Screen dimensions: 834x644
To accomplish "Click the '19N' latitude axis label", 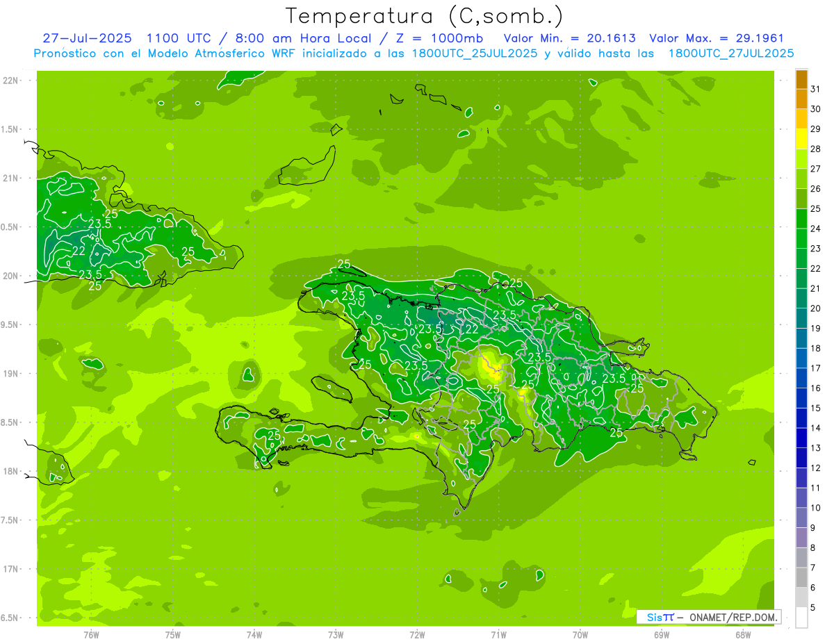I will coord(11,374).
